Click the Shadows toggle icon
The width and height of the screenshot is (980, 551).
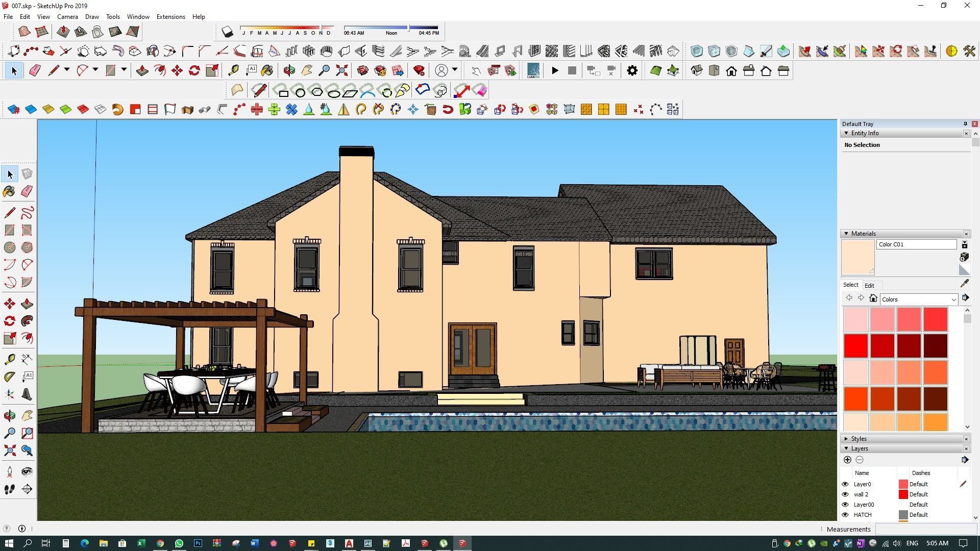click(227, 32)
